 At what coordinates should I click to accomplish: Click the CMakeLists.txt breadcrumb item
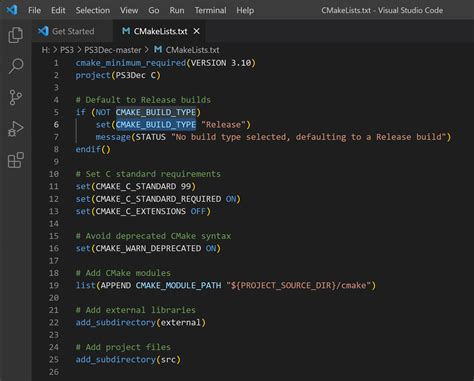pos(192,50)
